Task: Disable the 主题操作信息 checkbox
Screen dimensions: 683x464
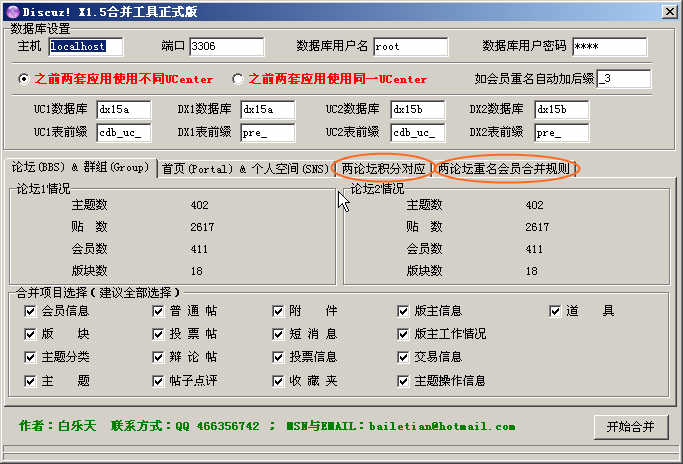Action: coord(403,381)
